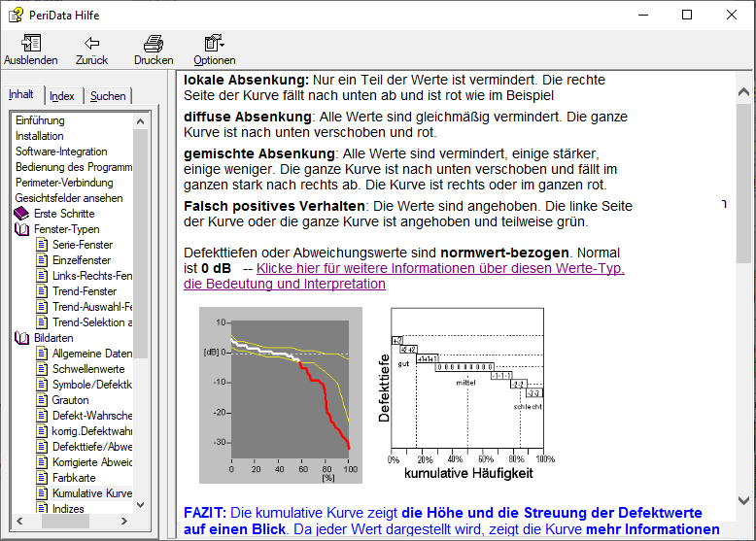Collapse the Bildarten open book icon
756x541 pixels.
click(21, 338)
